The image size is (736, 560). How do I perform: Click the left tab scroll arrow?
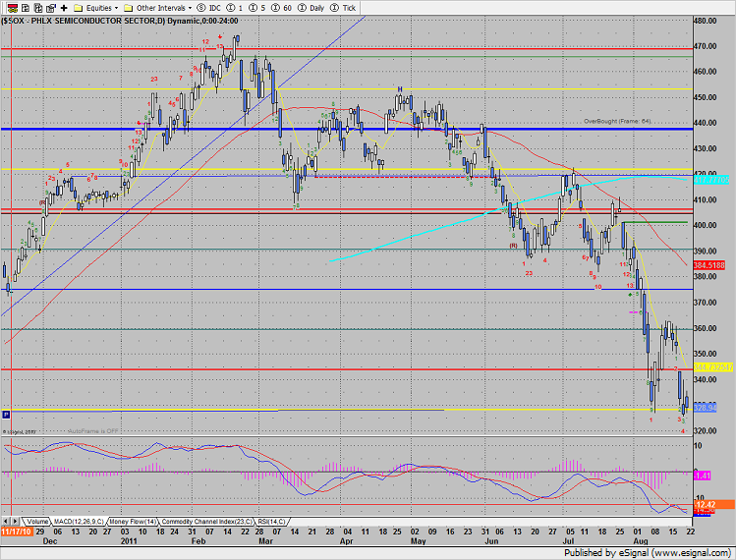[6, 521]
